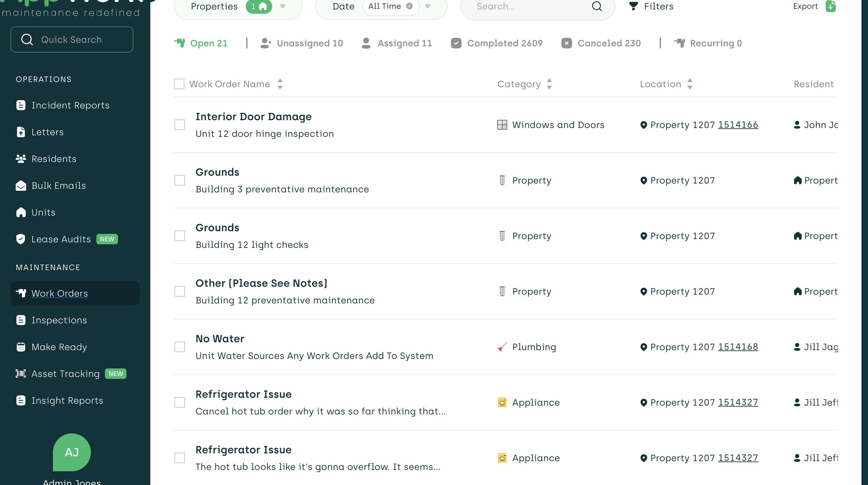868x485 pixels.
Task: Expand the Properties dropdown arrow
Action: coord(283,6)
